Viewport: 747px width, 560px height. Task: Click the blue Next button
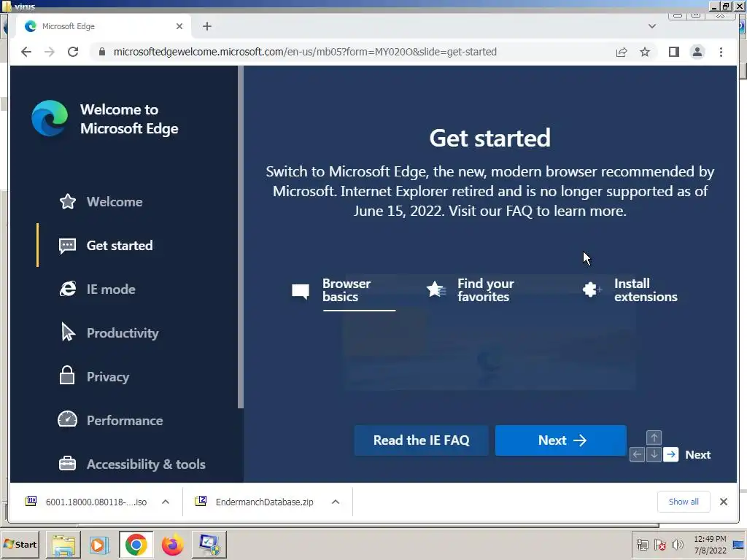[561, 440]
